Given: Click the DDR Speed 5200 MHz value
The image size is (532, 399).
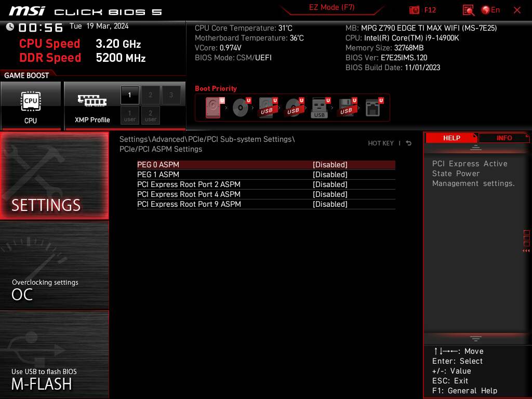Looking at the screenshot, I should pyautogui.click(x=121, y=58).
